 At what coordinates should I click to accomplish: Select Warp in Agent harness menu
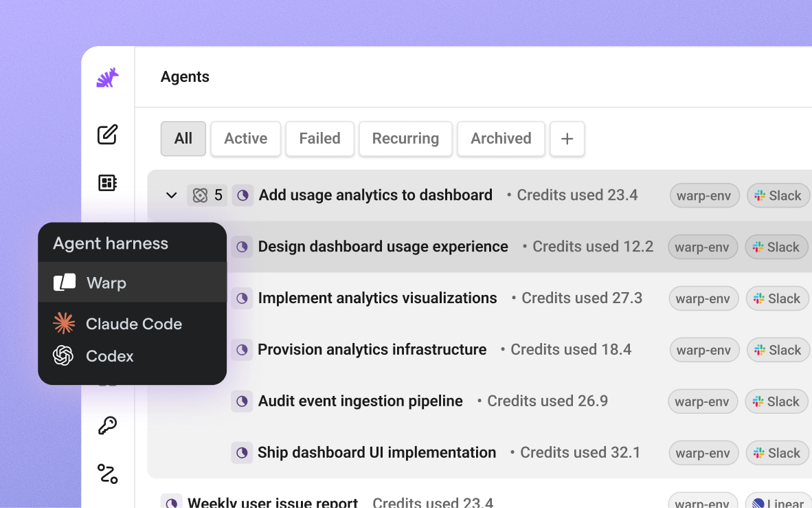[133, 283]
